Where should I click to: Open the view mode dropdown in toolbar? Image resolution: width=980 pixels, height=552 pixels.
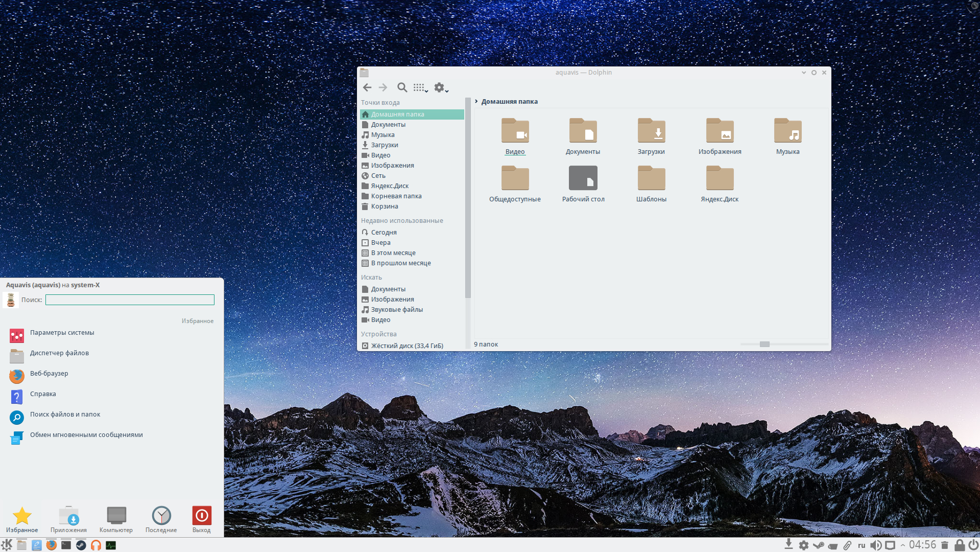(x=420, y=88)
